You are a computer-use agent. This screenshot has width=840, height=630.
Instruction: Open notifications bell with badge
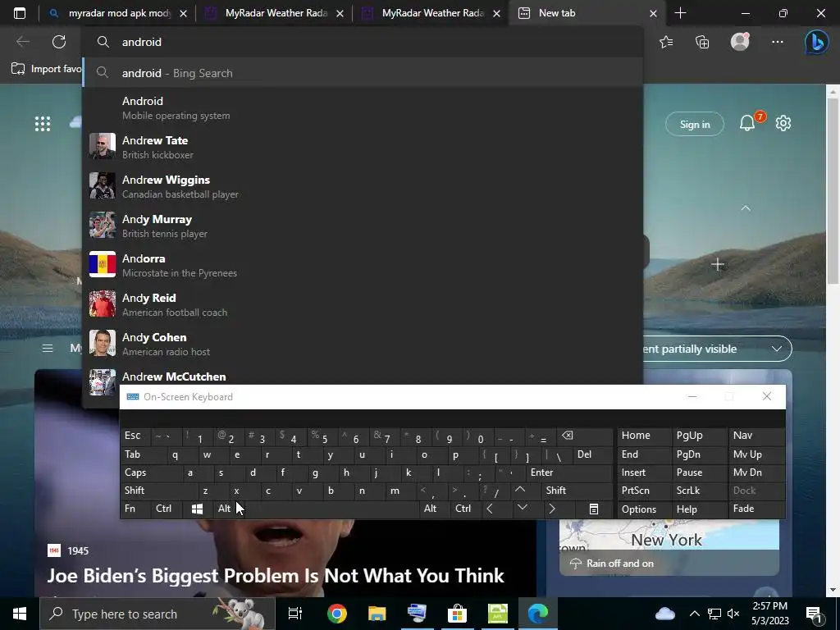click(x=747, y=123)
